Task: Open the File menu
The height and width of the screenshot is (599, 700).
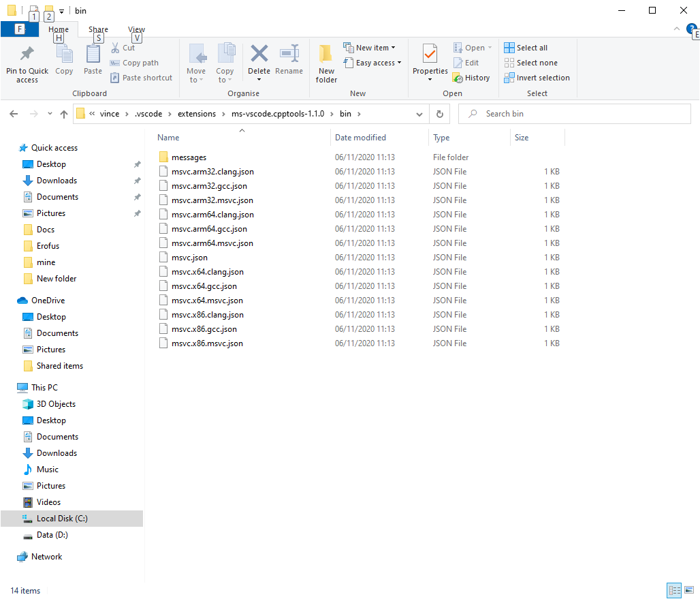Action: click(x=20, y=29)
